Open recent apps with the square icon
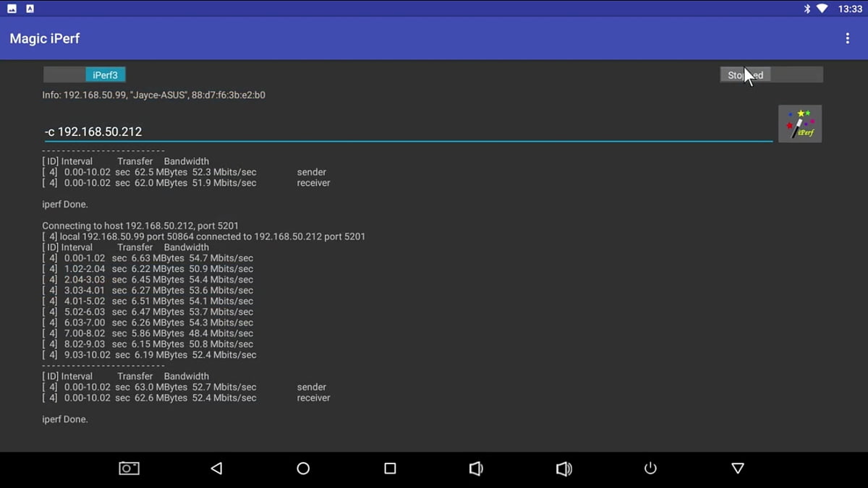The width and height of the screenshot is (868, 488). pyautogui.click(x=389, y=468)
